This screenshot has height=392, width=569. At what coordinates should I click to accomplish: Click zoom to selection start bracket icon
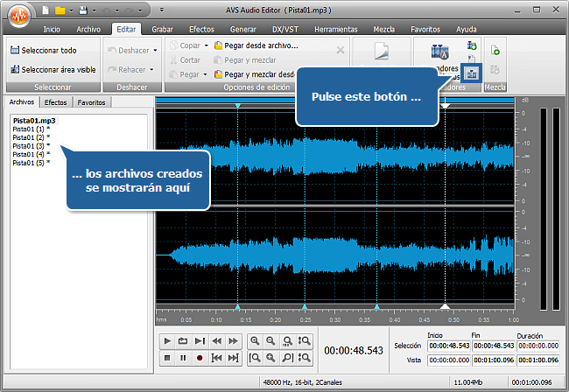pos(255,358)
